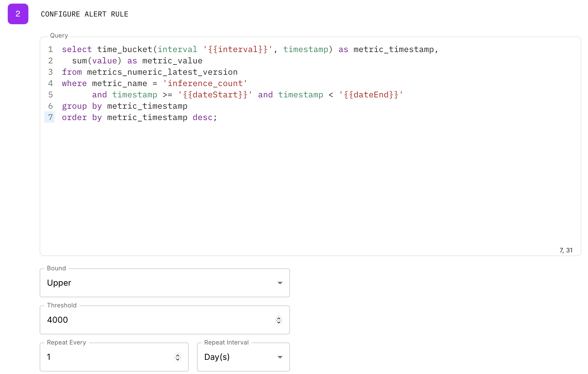Click the '{{dateStart}}' placeholder in query

(215, 95)
